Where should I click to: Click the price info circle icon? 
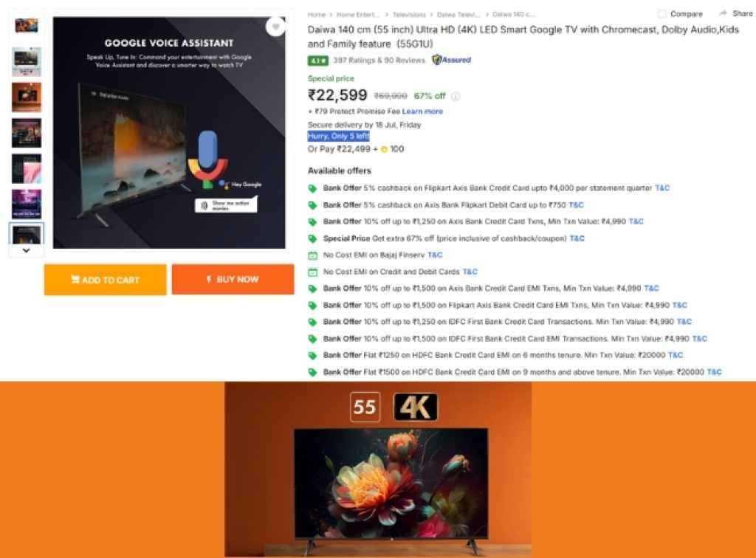[x=455, y=97]
